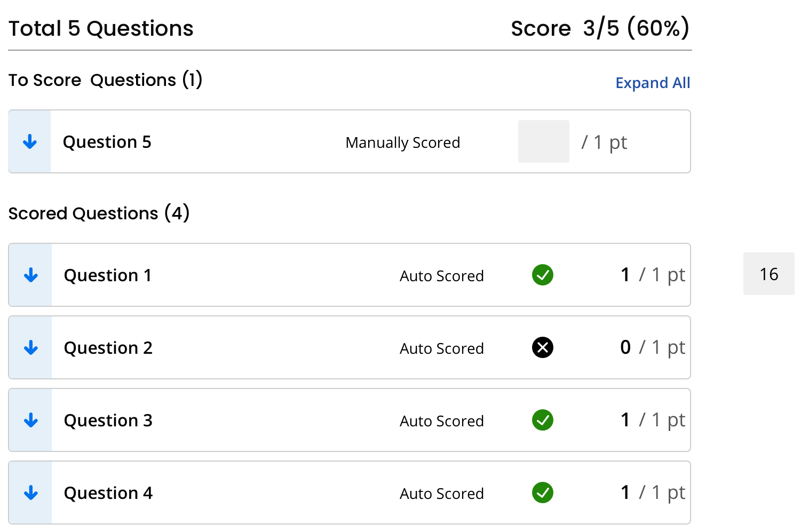Click Expand All to open every question
Image resolution: width=801 pixels, height=532 pixels.
[653, 83]
